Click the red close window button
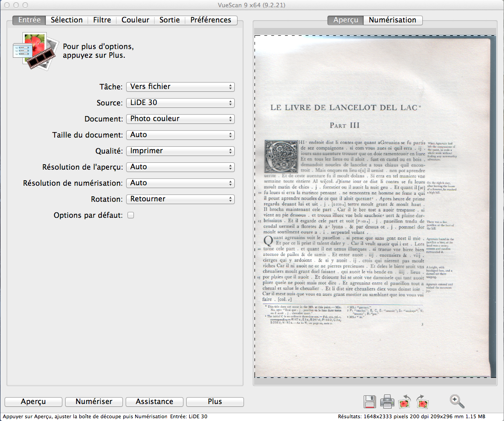Viewport: 504px width, 421px height. tap(7, 5)
